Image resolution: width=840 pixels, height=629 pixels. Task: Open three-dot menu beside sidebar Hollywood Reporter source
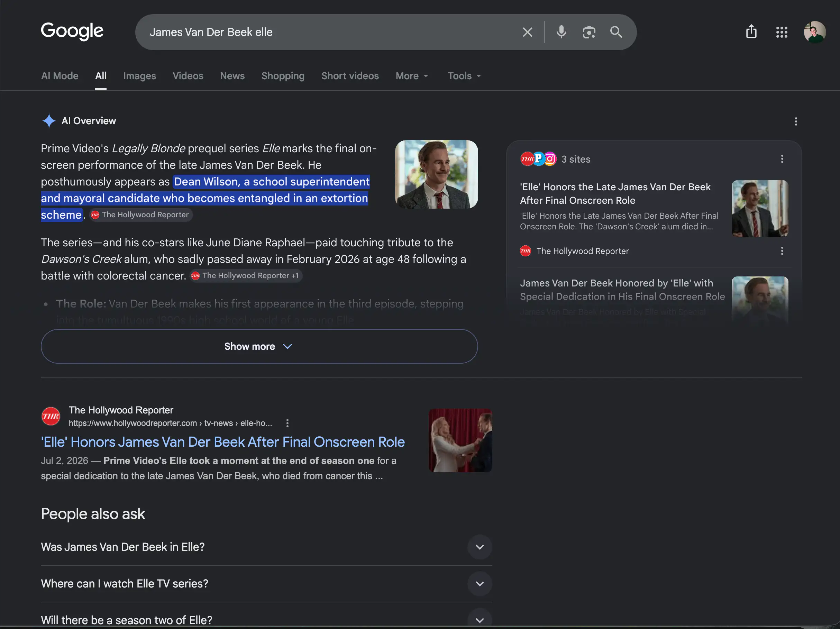point(782,251)
